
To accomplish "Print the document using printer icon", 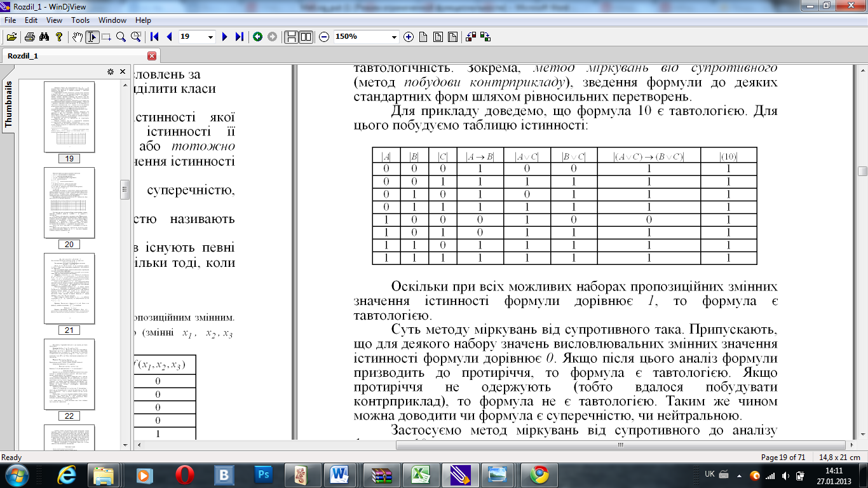I will 30,37.
